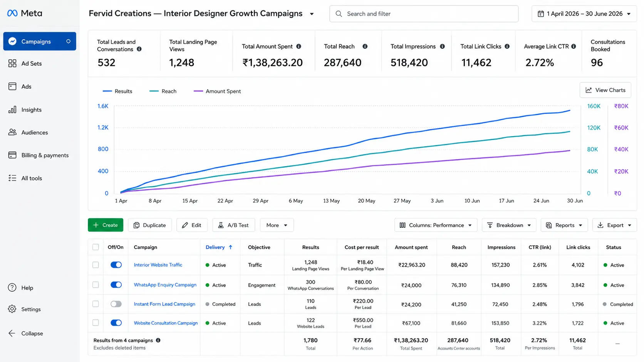Click info icon beside Results from 4 campaigns
The height and width of the screenshot is (362, 644).
158,340
